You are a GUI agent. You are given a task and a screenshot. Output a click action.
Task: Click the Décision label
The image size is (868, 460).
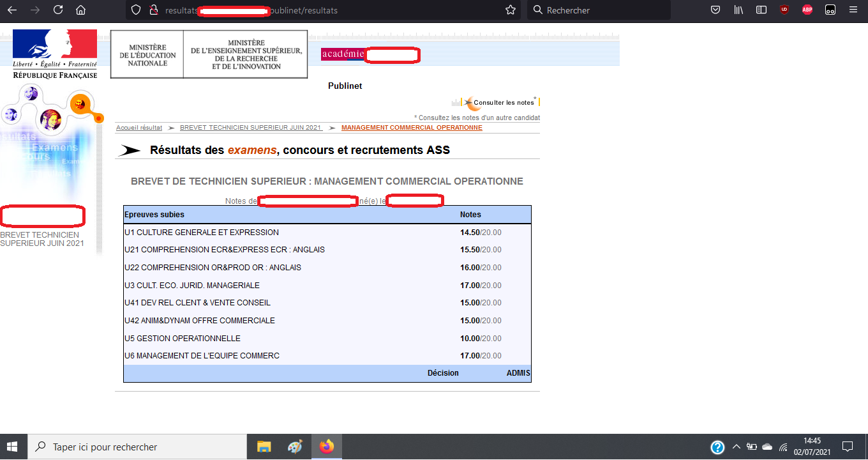pyautogui.click(x=443, y=373)
